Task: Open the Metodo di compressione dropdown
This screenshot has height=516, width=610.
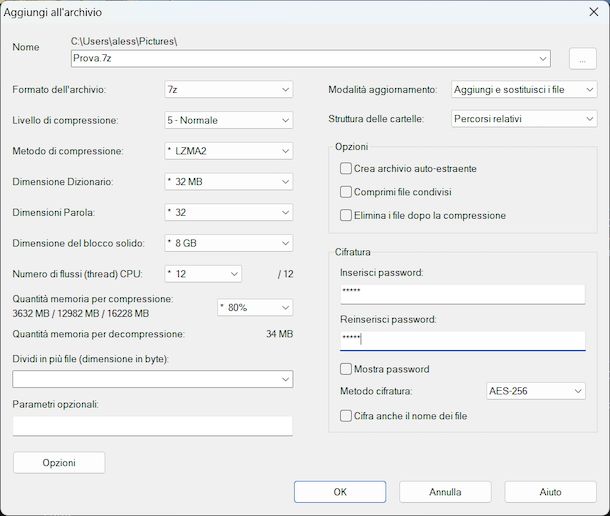Action: [228, 152]
